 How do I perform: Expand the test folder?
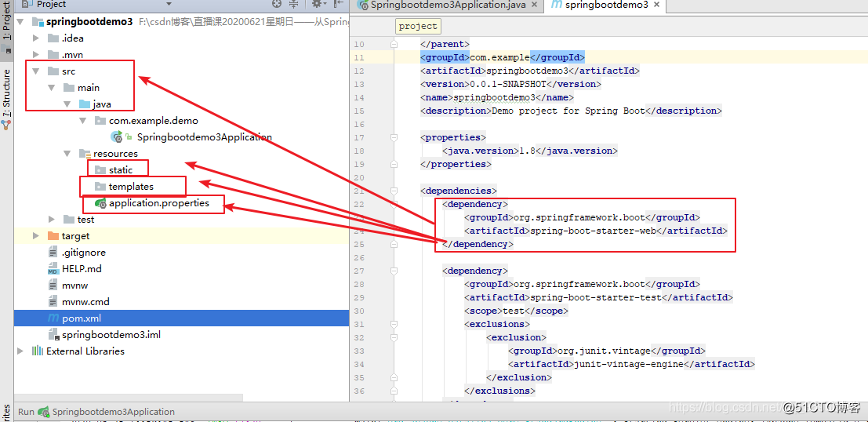[x=52, y=220]
